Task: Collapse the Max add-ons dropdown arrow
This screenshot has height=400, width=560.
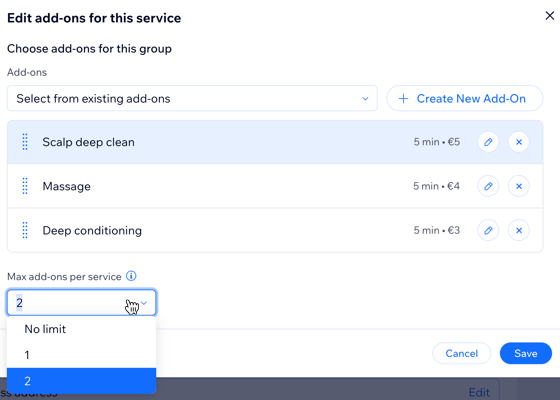Action: (x=144, y=303)
